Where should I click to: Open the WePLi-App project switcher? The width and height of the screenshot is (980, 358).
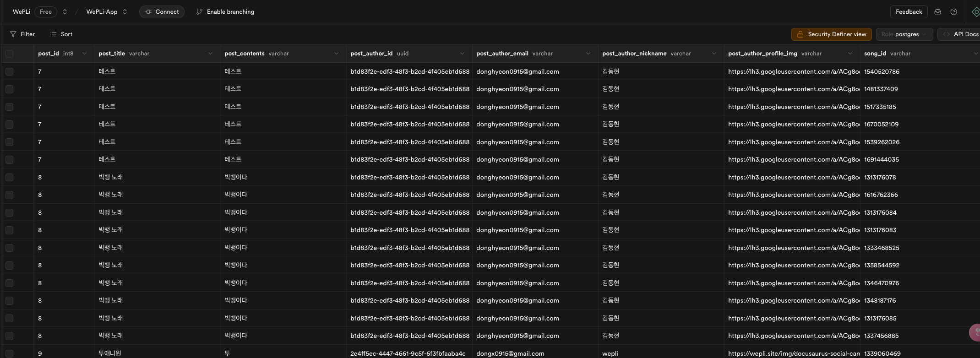[125, 12]
